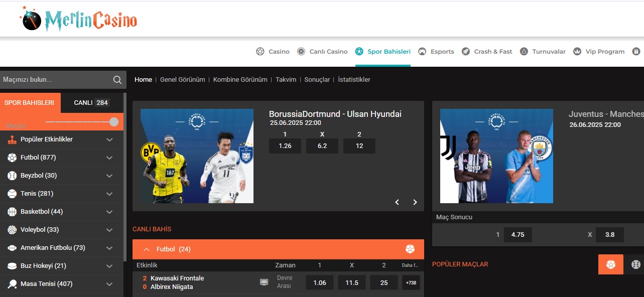Bet 12 on Ulsan Hyundai win
Image resolution: width=644 pixels, height=297 pixels.
pos(359,146)
